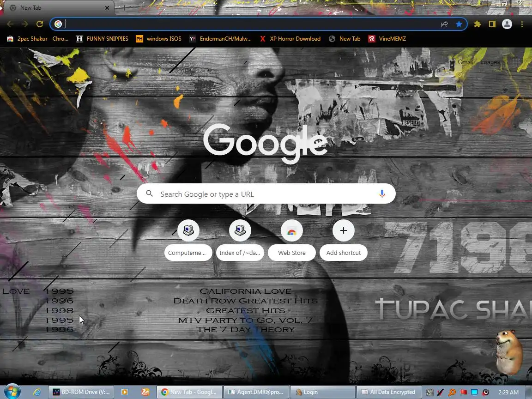Click the orange browser taskbar icon

point(145,392)
